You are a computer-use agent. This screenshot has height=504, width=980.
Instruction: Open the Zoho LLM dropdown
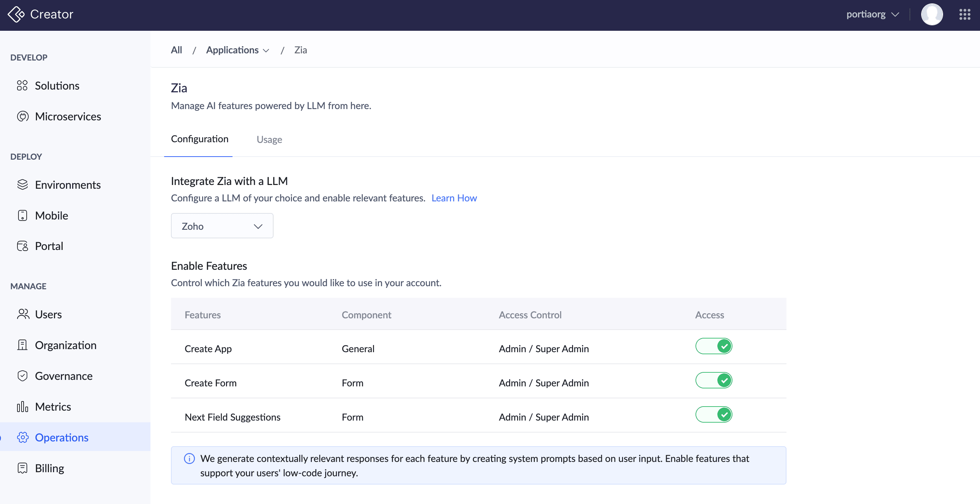coord(222,226)
